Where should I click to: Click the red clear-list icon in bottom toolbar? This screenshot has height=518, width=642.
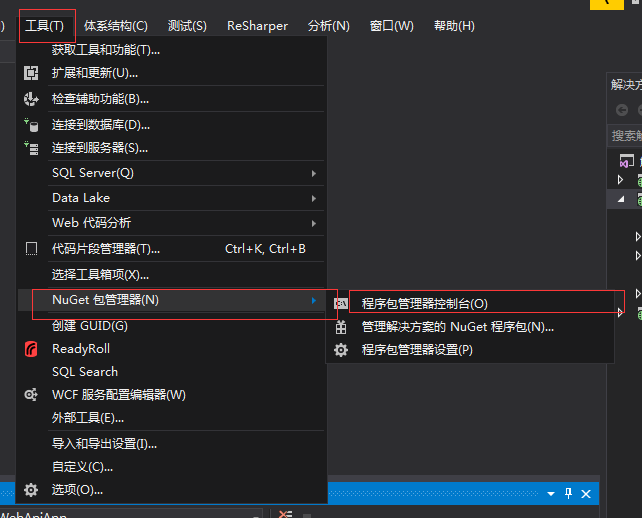(x=285, y=514)
